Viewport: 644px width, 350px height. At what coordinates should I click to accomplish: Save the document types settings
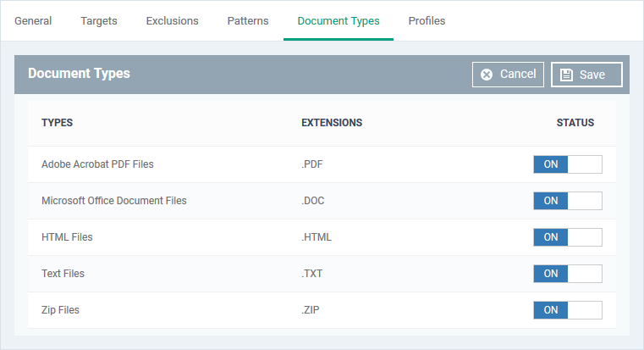tap(586, 75)
